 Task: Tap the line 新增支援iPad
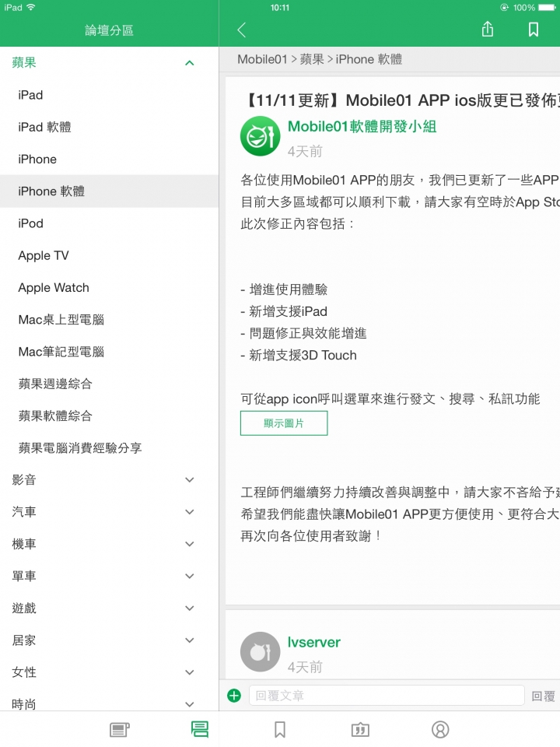pos(284,311)
